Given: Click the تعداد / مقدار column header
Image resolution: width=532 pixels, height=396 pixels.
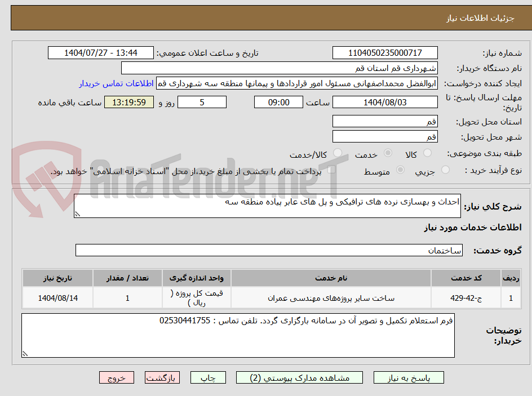Looking at the screenshot, I should point(127,278).
